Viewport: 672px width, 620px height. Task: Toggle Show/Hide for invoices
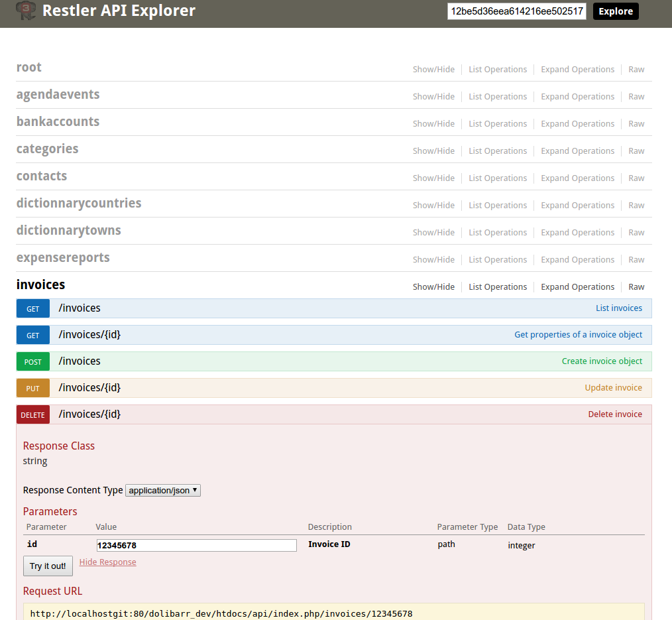pyautogui.click(x=433, y=287)
